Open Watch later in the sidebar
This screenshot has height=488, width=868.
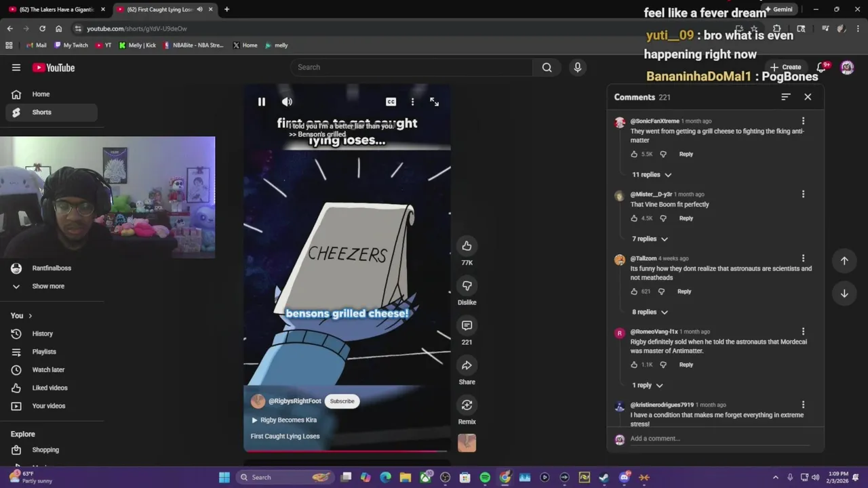pyautogui.click(x=52, y=370)
